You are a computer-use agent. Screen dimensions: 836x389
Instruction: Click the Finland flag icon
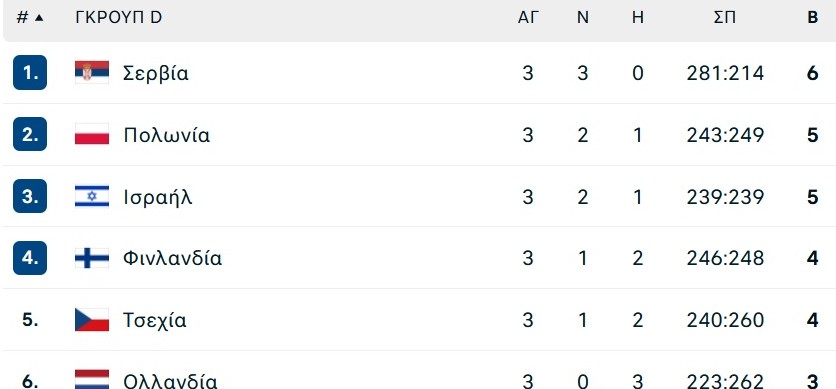(x=92, y=258)
